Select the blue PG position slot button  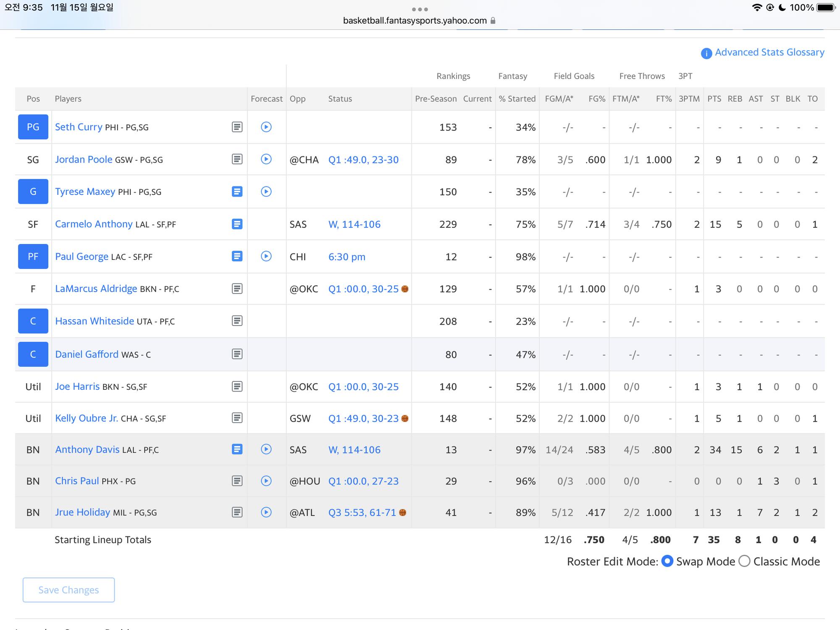pyautogui.click(x=33, y=127)
